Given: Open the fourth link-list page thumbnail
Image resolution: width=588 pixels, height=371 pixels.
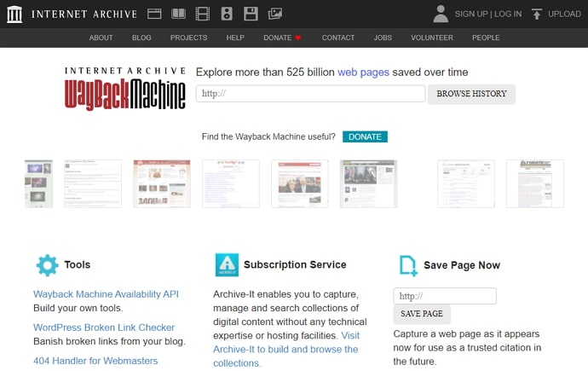Looking at the screenshot, I should click(231, 184).
